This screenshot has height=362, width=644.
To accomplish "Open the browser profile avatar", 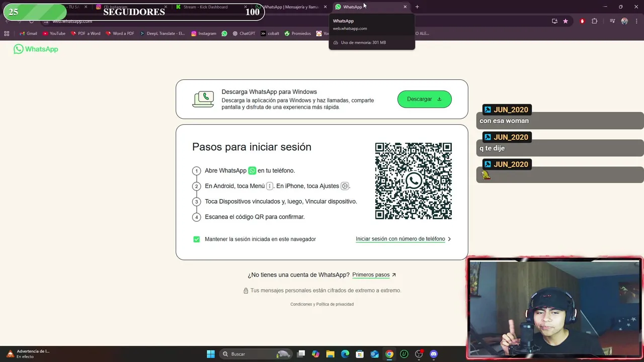I will pos(624,21).
